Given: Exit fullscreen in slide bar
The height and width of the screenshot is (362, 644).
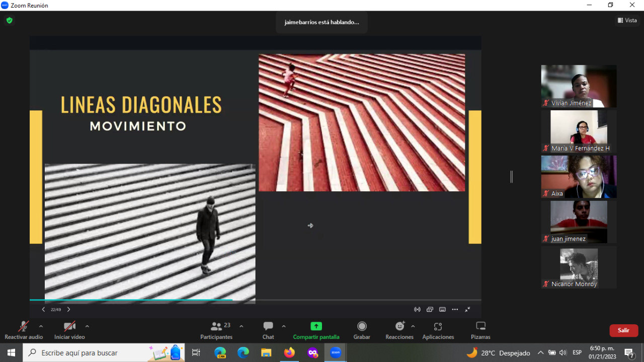Looking at the screenshot, I should [x=467, y=310].
